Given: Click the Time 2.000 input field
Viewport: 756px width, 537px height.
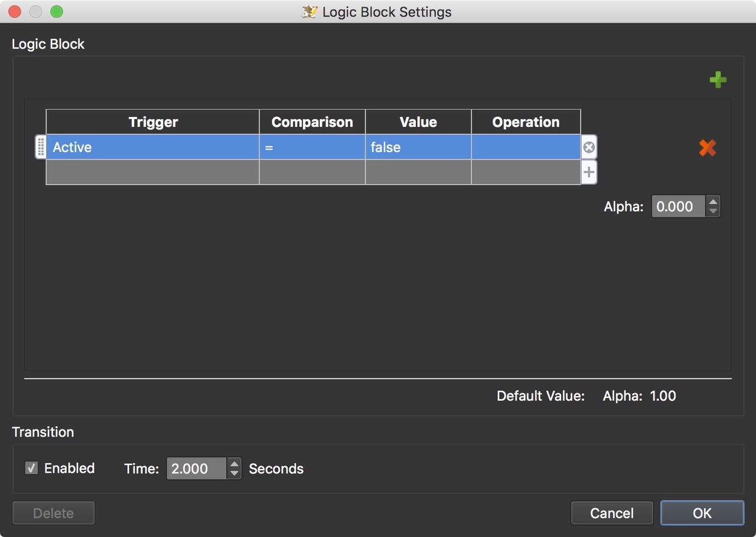Looking at the screenshot, I should [x=197, y=469].
